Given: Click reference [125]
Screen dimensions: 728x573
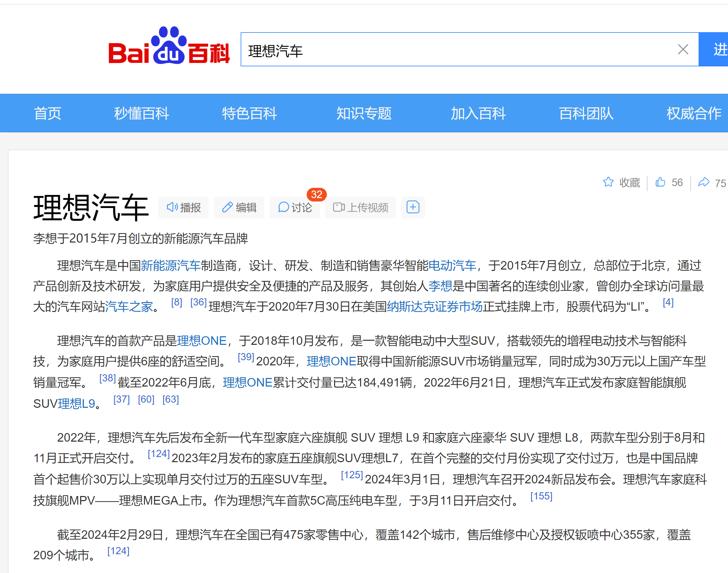Looking at the screenshot, I should [x=352, y=475].
